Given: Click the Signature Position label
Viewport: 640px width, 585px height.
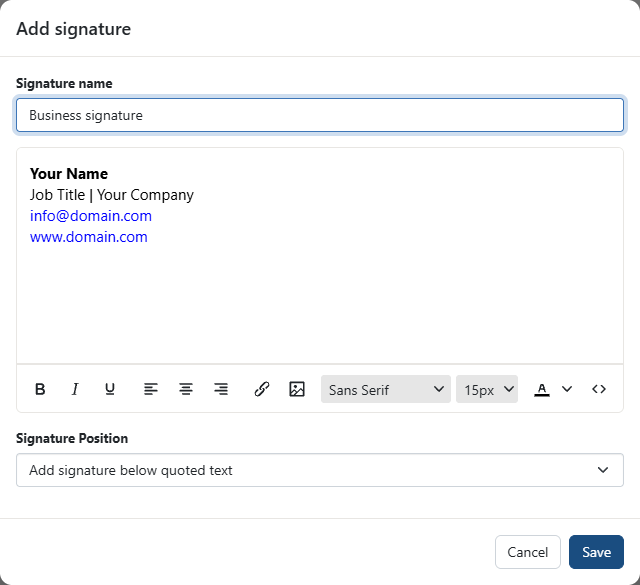Looking at the screenshot, I should point(72,438).
